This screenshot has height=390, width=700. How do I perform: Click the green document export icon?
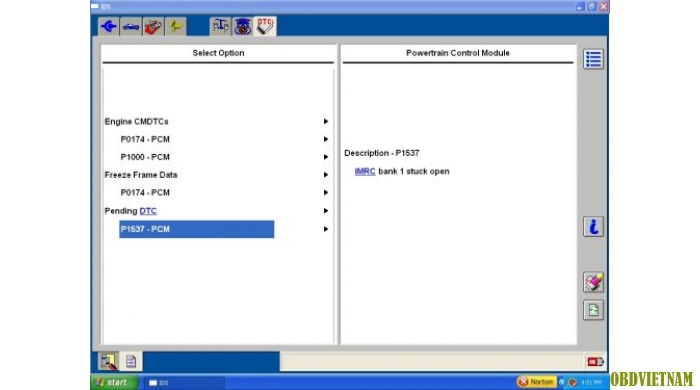coord(593,310)
